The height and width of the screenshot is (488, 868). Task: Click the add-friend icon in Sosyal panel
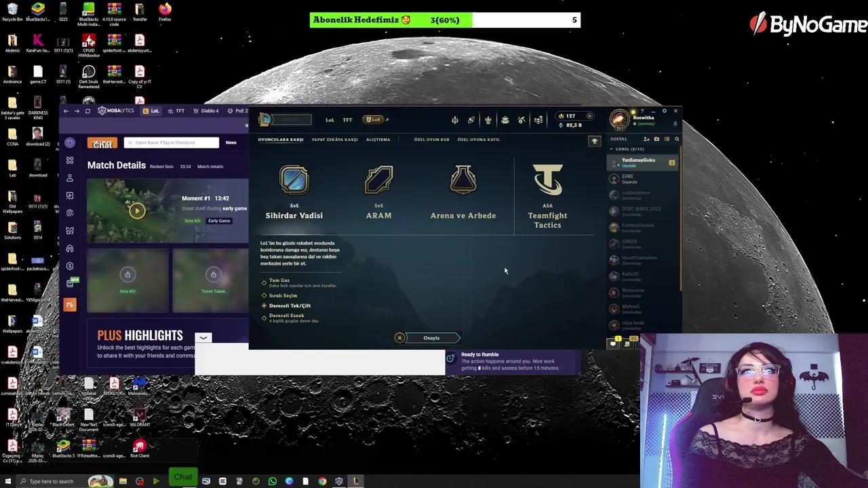(x=646, y=139)
